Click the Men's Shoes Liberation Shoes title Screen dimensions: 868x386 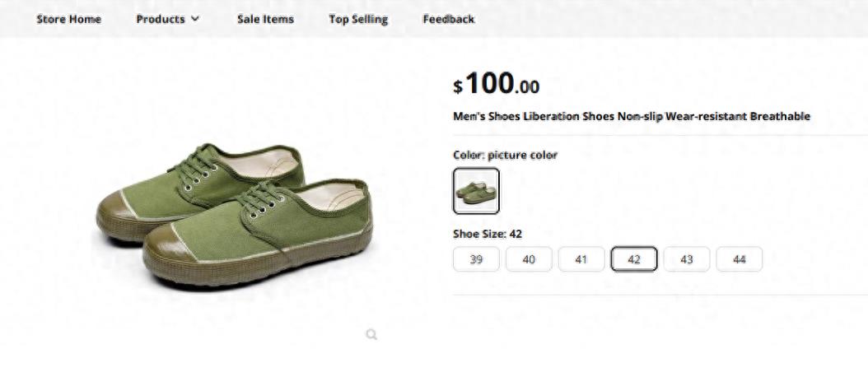(632, 116)
